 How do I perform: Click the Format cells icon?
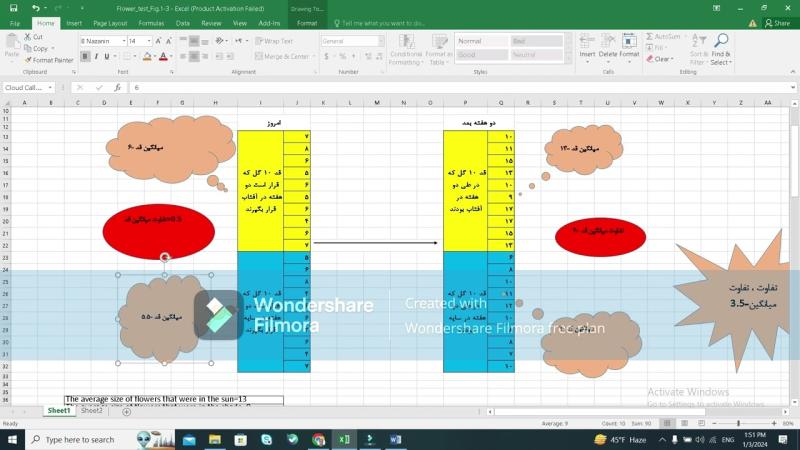pos(629,41)
